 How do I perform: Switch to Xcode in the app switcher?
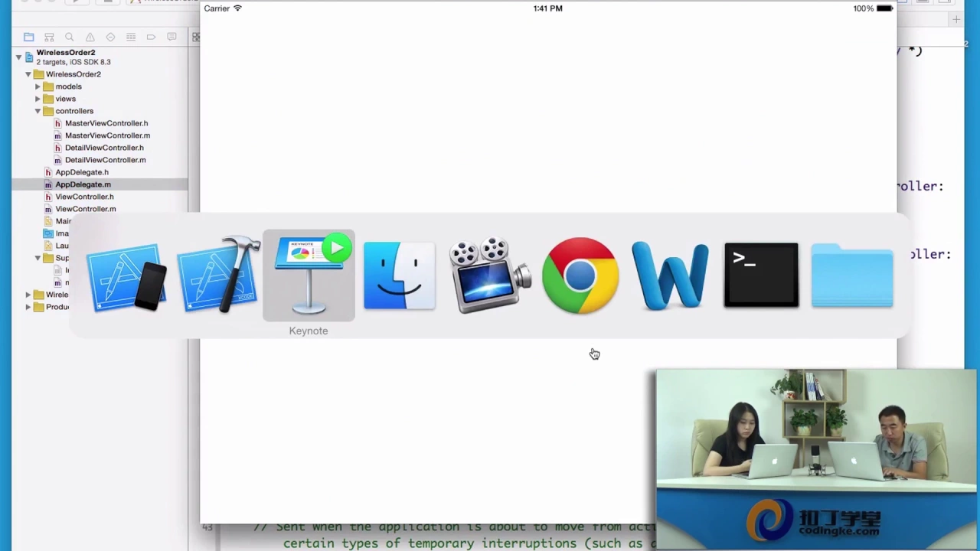[x=219, y=275]
